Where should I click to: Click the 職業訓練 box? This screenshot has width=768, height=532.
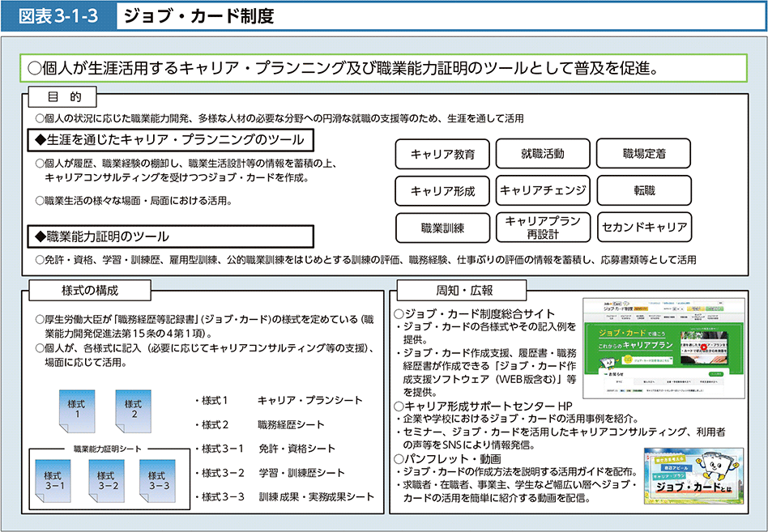pyautogui.click(x=442, y=228)
